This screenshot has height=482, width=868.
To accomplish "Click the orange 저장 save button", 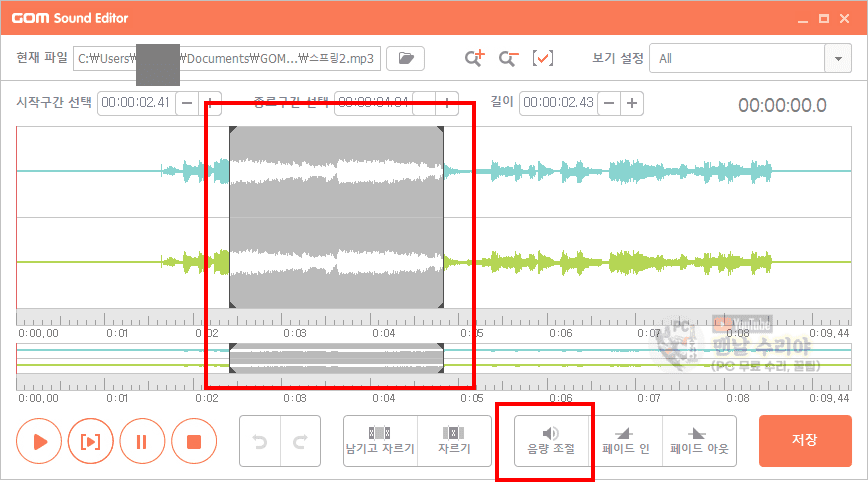I will point(804,440).
